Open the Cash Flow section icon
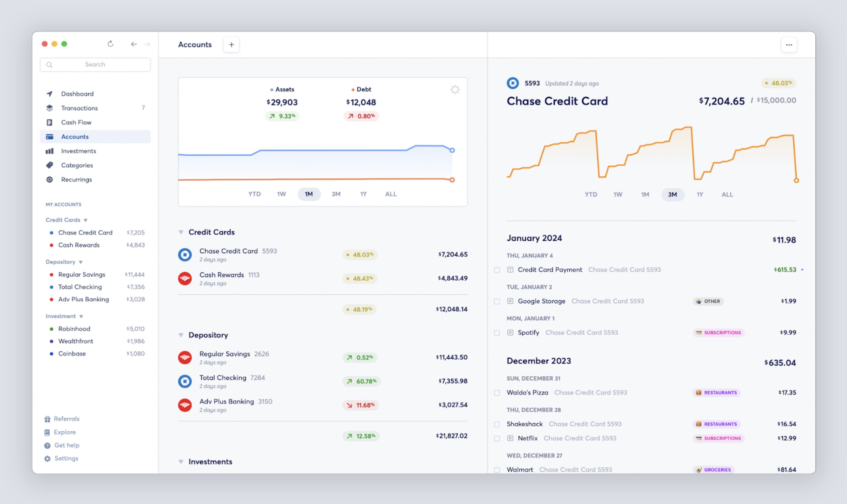The height and width of the screenshot is (504, 847). coord(50,122)
